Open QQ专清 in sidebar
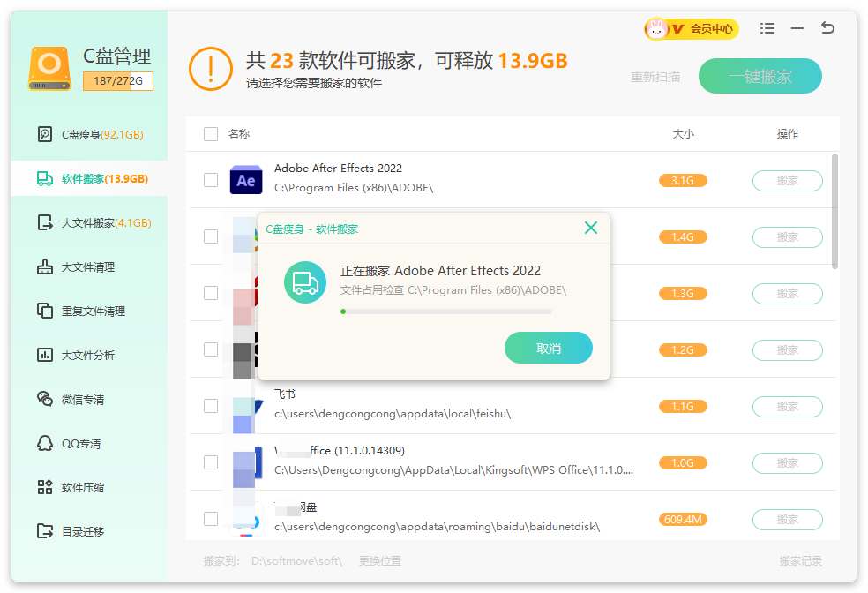Screen dimensions: 868x593 click(90, 444)
